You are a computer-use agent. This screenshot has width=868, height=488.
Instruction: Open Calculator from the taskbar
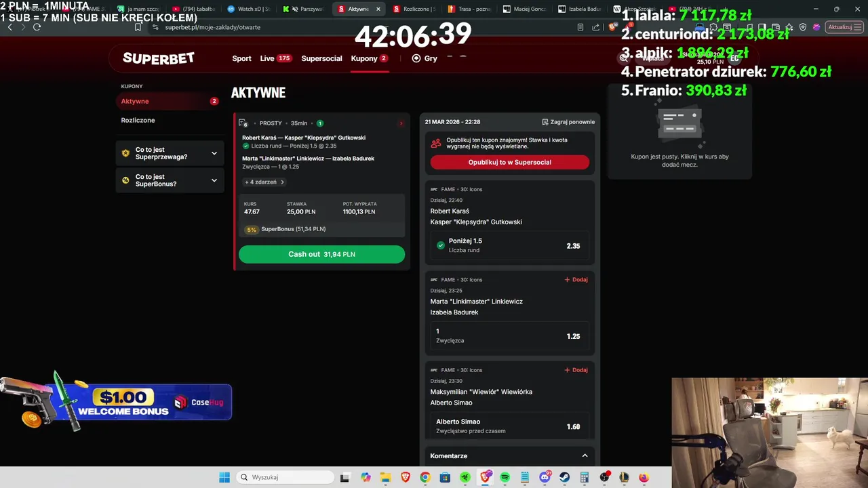585,477
